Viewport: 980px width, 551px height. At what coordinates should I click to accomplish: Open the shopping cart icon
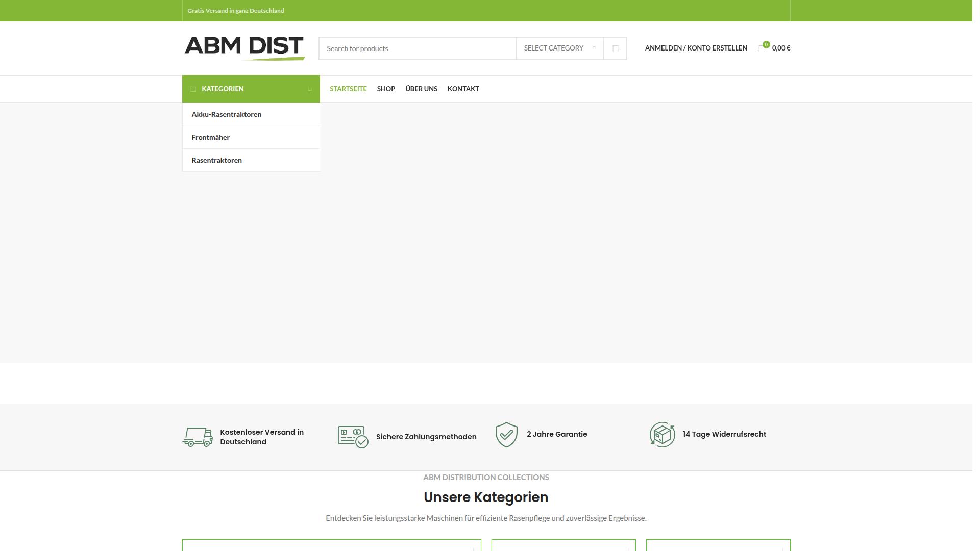pos(761,48)
